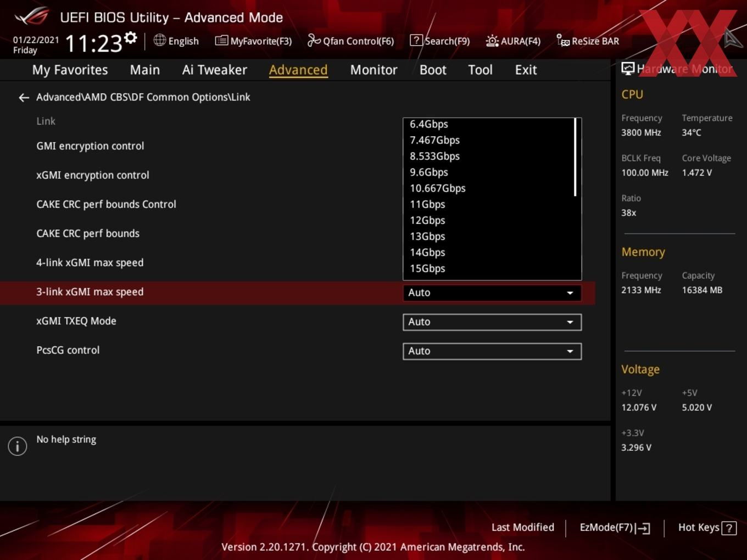Select PcsCG control label
747x560 pixels.
68,350
